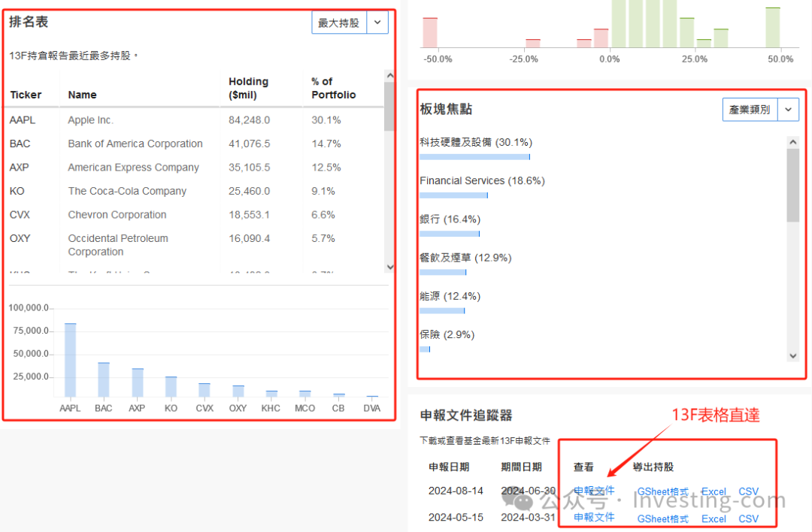Sort by the Holding ($mil) column header

pyautogui.click(x=249, y=88)
